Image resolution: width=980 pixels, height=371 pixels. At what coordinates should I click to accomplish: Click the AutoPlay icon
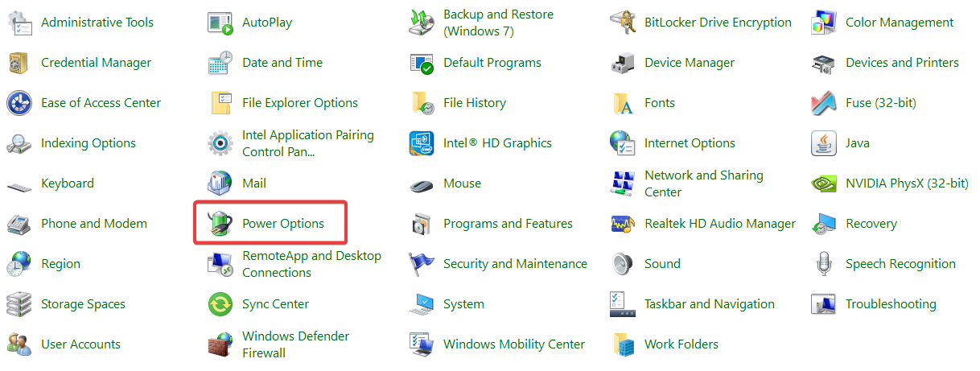point(220,23)
